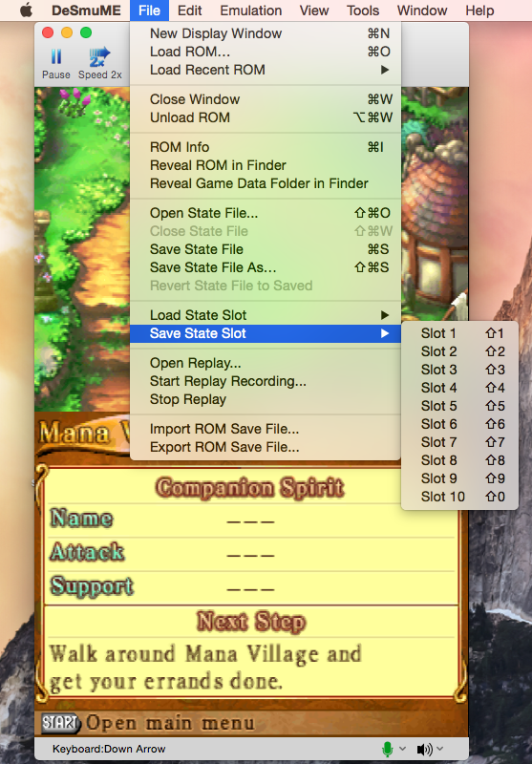Screen dimensions: 532x764
Task: Select Stop Replay
Action: (x=266, y=399)
